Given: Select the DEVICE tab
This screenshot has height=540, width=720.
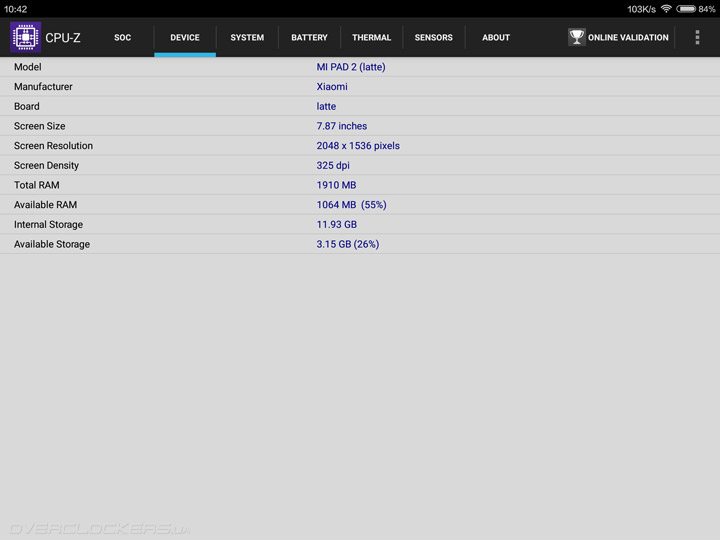Looking at the screenshot, I should point(185,38).
